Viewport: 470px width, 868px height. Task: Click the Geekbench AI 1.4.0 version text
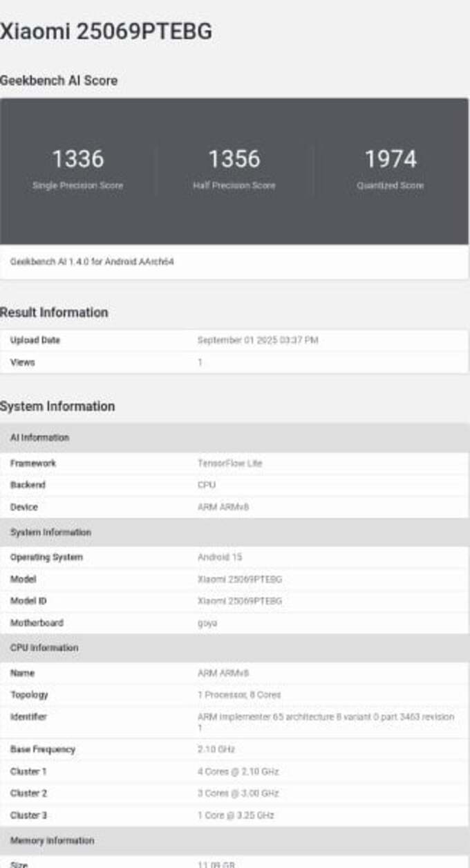click(92, 263)
